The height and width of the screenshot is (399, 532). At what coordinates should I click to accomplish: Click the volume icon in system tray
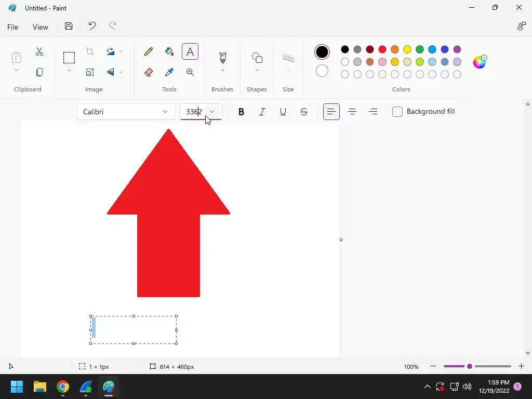coord(467,387)
